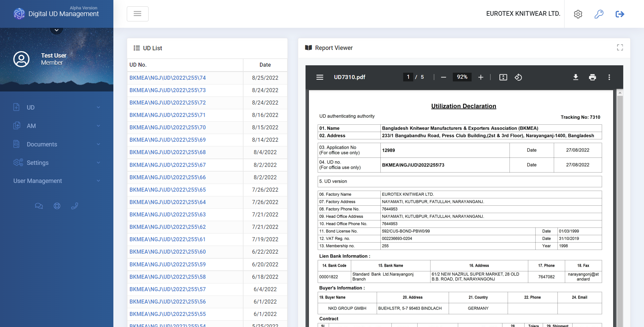644x327 pixels.
Task: Open the life ring support icon
Action: (57, 206)
